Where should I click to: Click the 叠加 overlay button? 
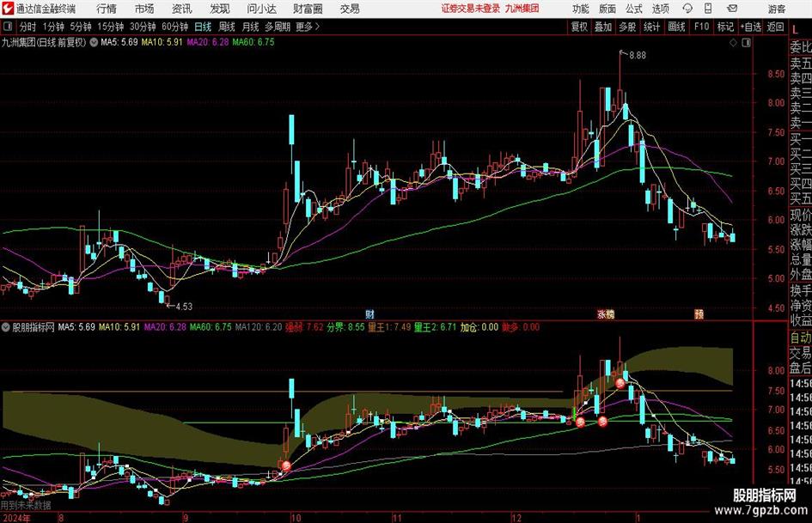click(x=603, y=27)
